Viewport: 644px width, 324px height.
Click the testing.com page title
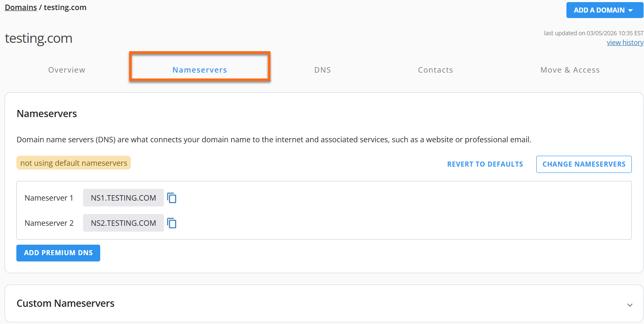[x=39, y=38]
